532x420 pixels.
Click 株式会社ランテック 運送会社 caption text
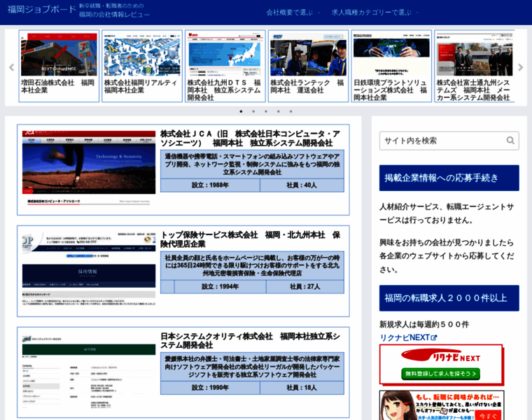pyautogui.click(x=307, y=87)
